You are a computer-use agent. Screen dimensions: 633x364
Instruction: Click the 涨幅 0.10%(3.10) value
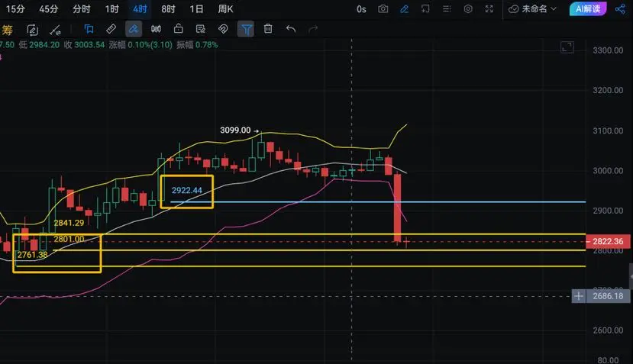140,45
